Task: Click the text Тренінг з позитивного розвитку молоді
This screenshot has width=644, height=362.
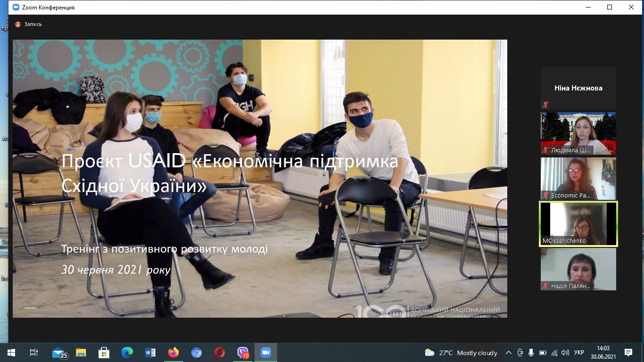Action: (165, 249)
